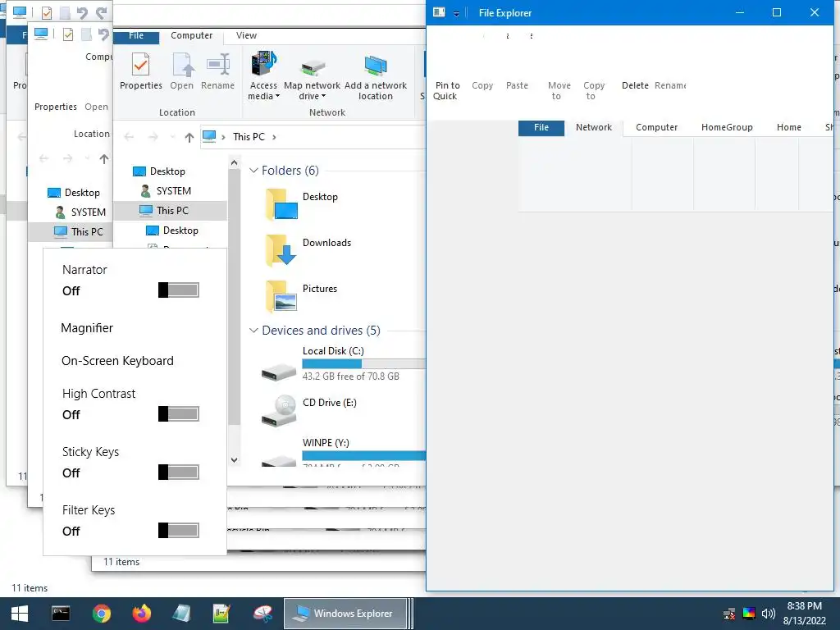Click navigation pane scroll up arrow
The image size is (840, 630).
click(234, 162)
